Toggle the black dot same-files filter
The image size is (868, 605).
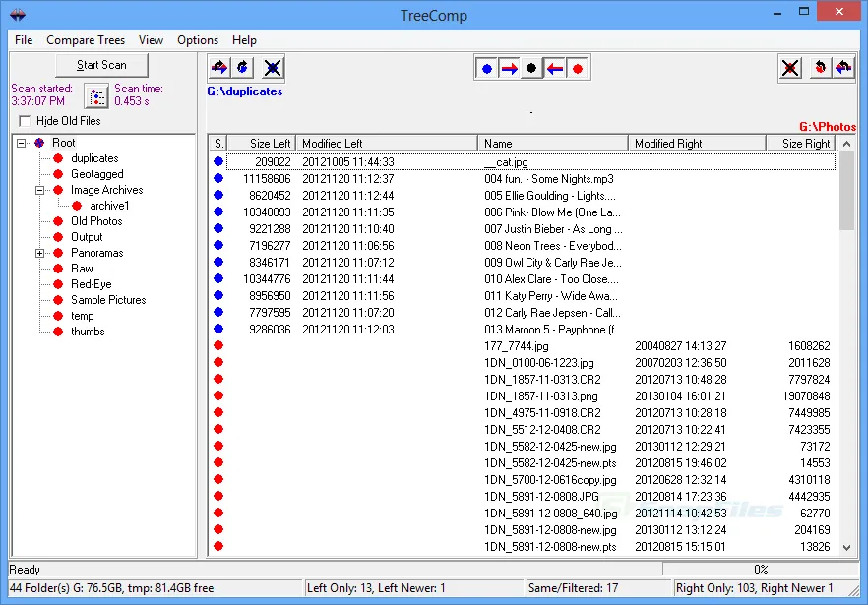tap(531, 68)
